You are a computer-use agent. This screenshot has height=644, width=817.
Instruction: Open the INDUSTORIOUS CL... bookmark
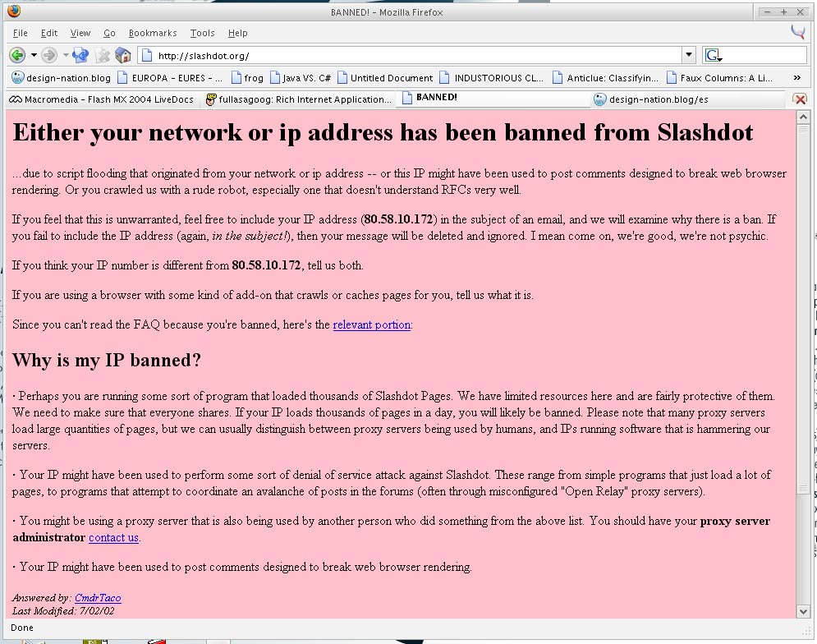[492, 78]
